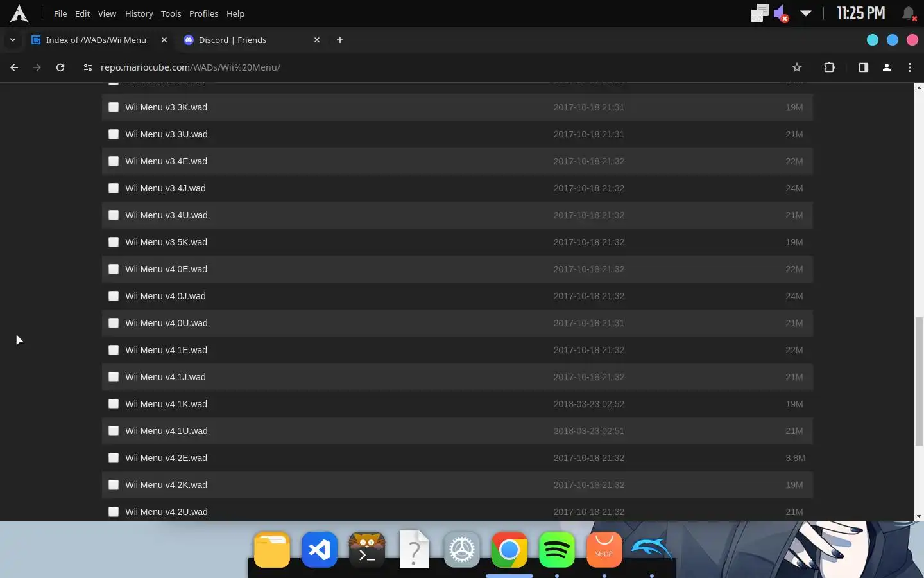
Task: Click the pink window control button
Action: tap(912, 40)
